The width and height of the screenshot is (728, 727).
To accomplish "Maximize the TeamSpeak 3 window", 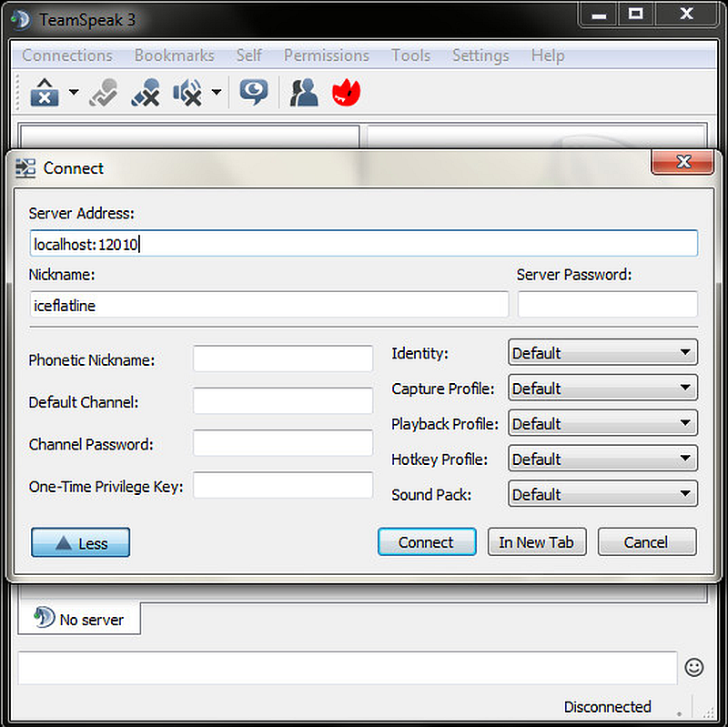I will click(x=636, y=15).
